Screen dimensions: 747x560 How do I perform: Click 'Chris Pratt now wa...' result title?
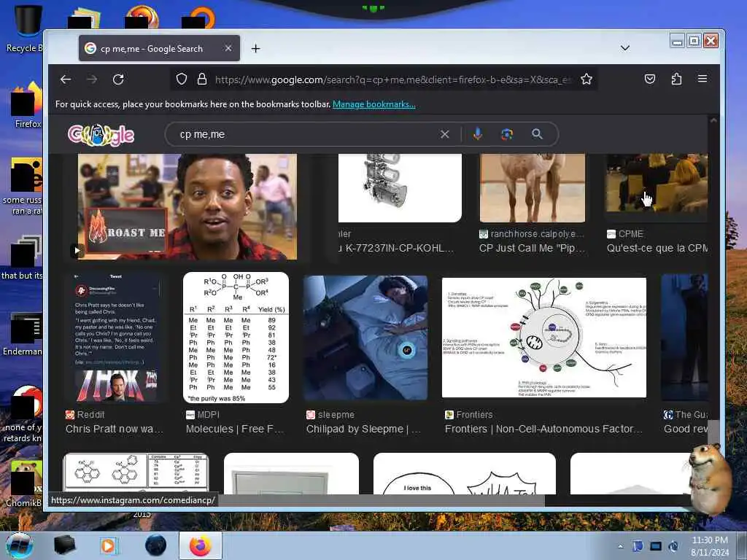(x=115, y=429)
